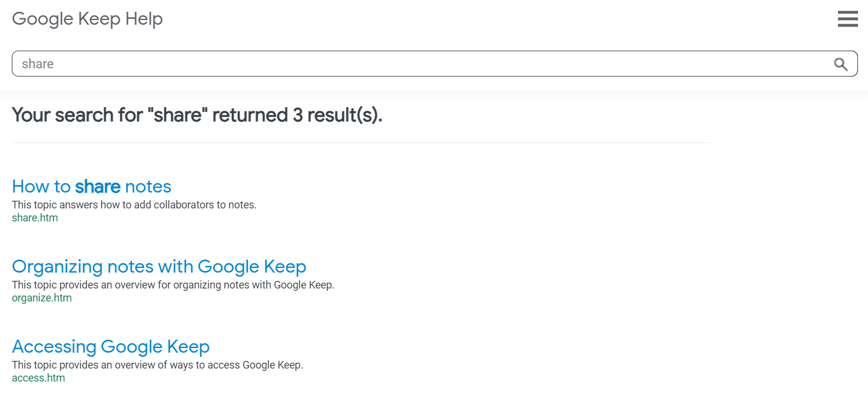
Task: Select the ways to access Keep description
Action: pos(157,365)
